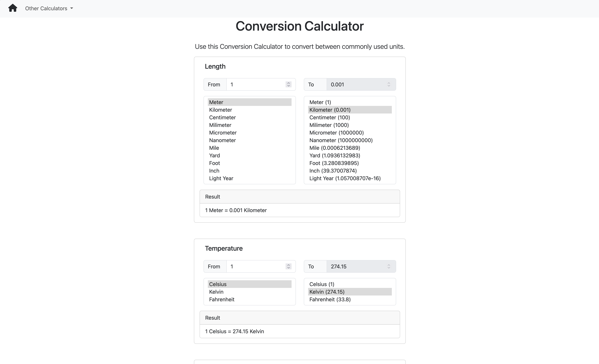Select highlighted Meter in From list
This screenshot has height=364, width=599.
pyautogui.click(x=249, y=102)
